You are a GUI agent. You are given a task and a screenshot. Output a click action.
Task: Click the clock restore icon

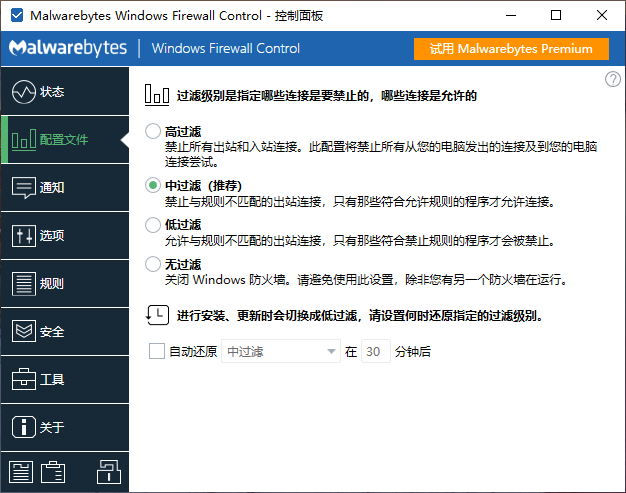coord(157,315)
